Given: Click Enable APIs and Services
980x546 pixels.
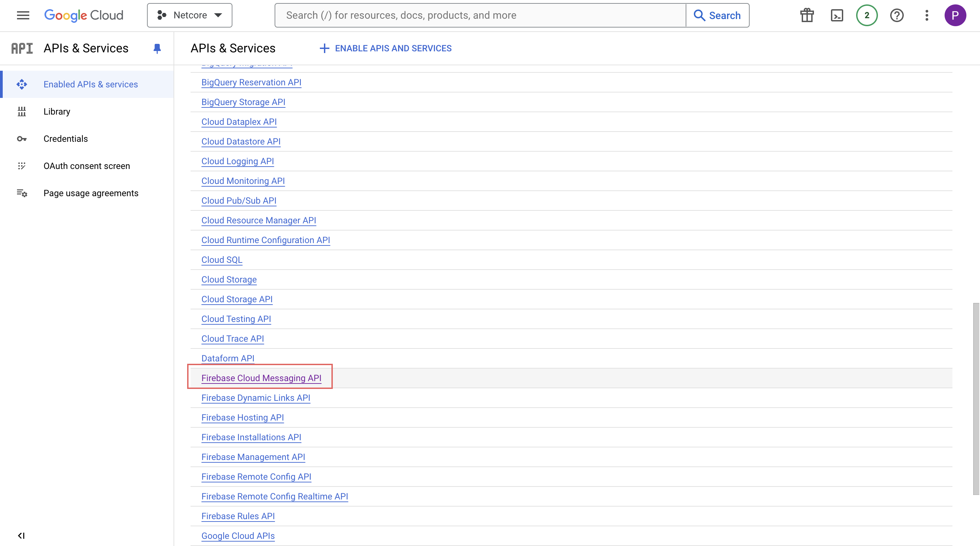Looking at the screenshot, I should 386,48.
